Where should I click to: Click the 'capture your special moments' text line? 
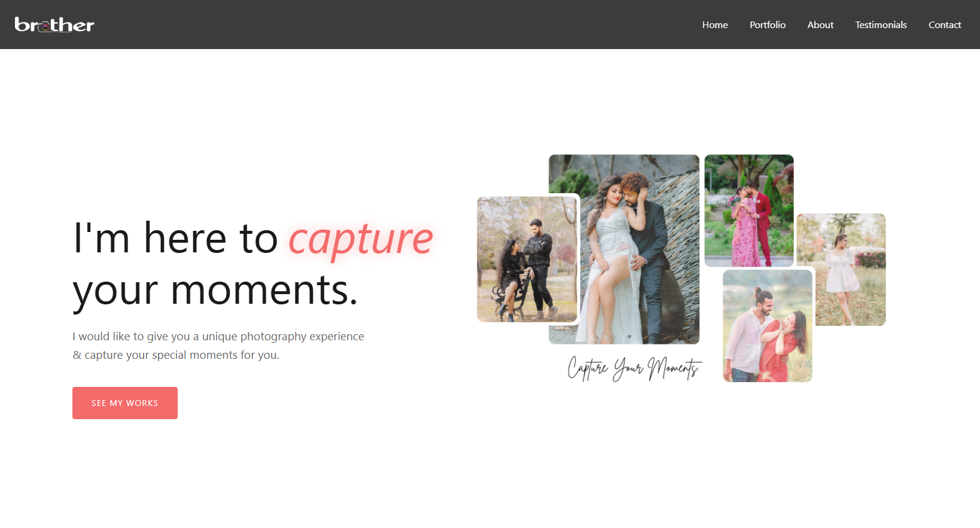pos(176,355)
